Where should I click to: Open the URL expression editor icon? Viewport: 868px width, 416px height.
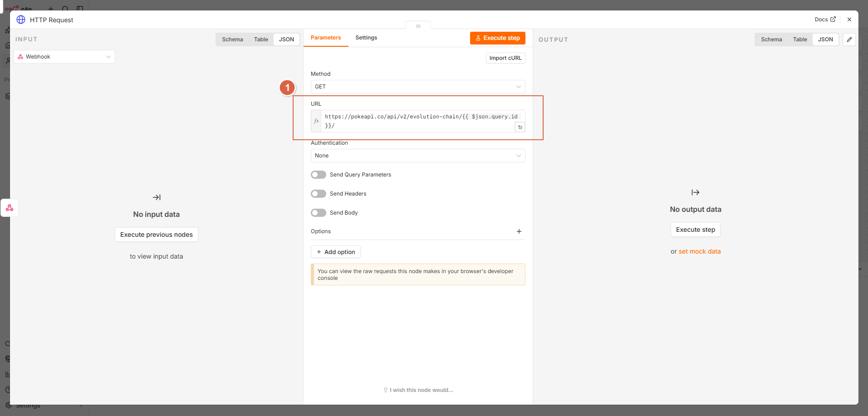tap(520, 127)
